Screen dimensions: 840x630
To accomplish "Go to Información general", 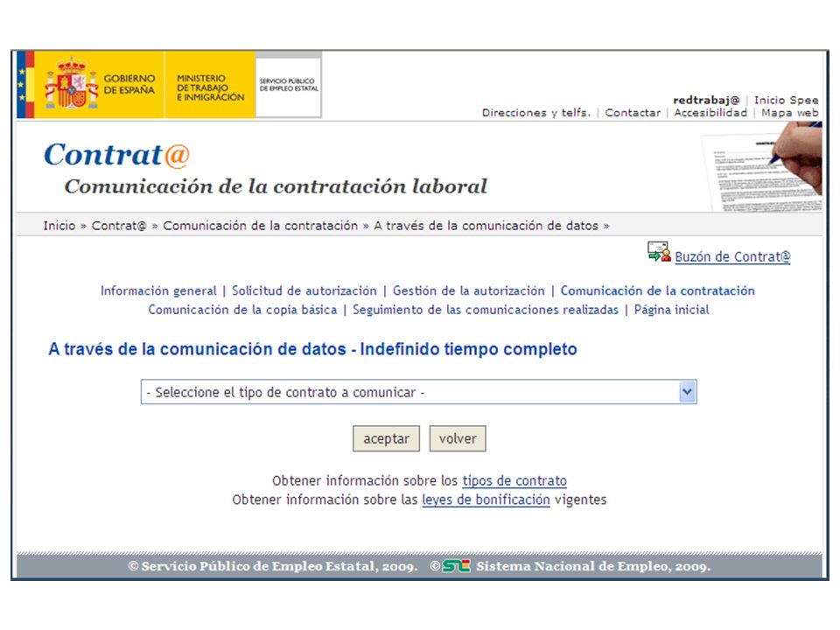I will [158, 290].
